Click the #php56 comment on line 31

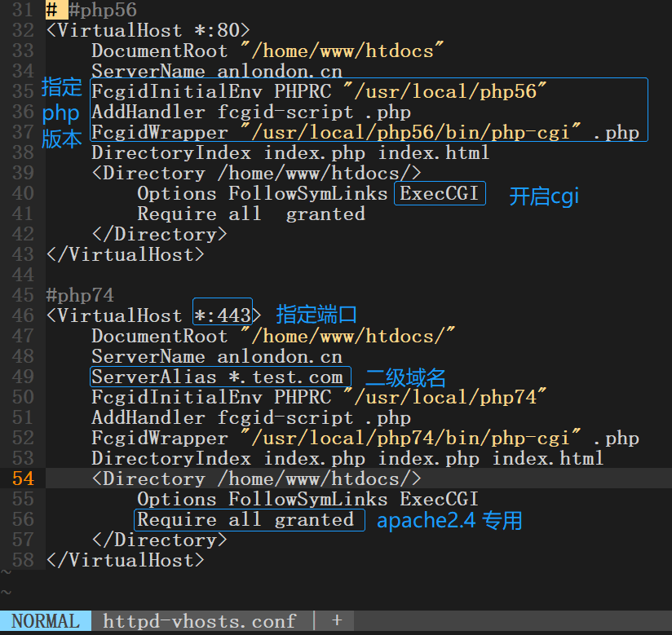click(x=91, y=11)
